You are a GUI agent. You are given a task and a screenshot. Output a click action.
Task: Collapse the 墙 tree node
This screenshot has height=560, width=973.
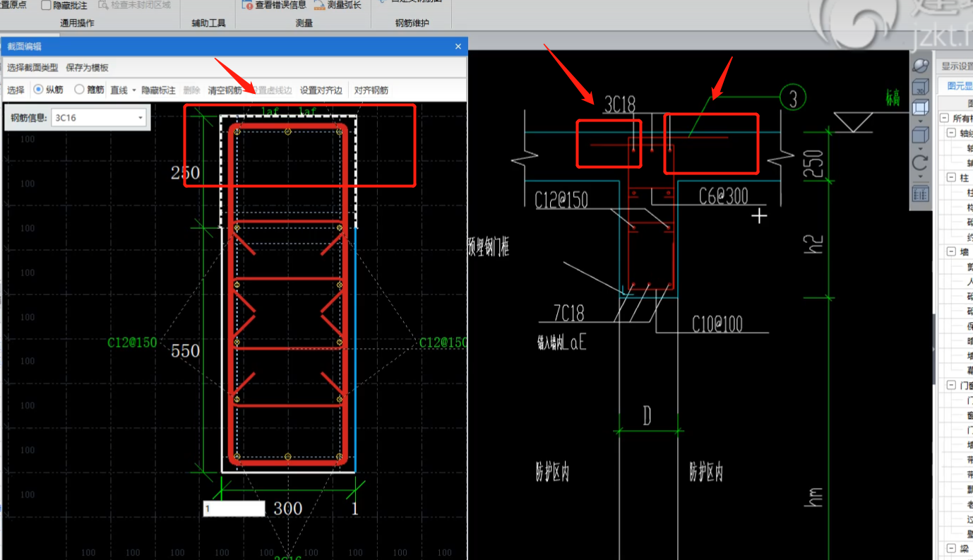[952, 252]
